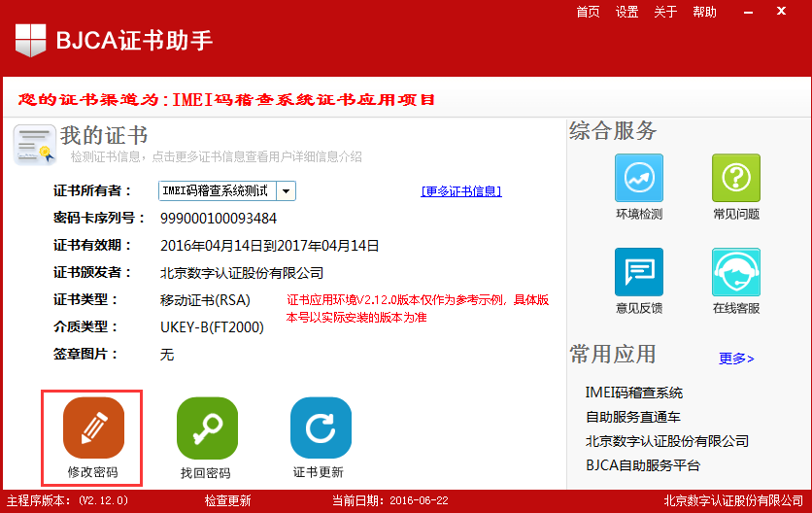The width and height of the screenshot is (812, 513).
Task: Open 在线客服 headset icon
Action: pos(736,272)
